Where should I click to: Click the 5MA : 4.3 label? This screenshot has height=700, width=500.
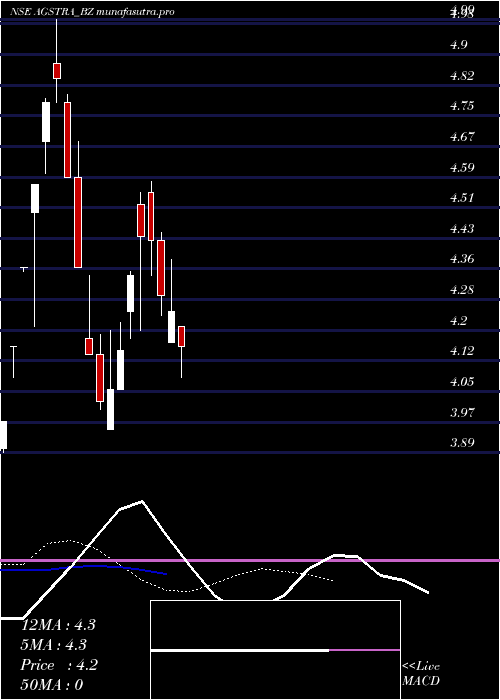54,645
